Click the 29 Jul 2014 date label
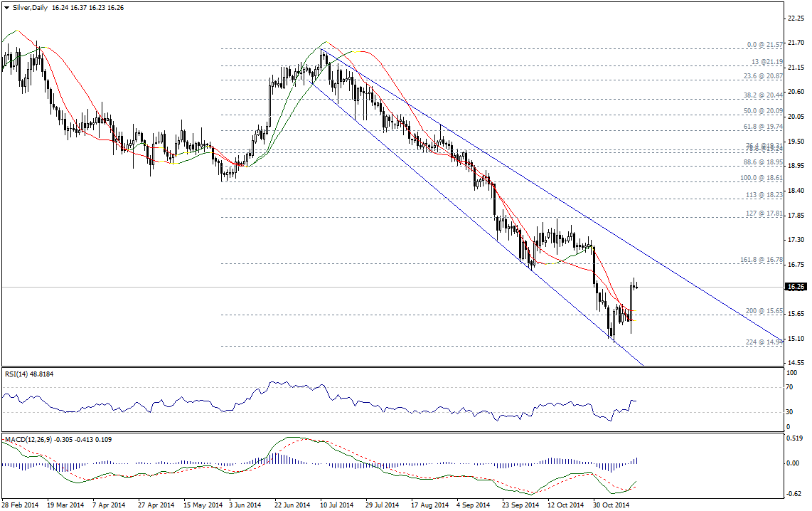Image resolution: width=812 pixels, height=511 pixels. [382, 505]
